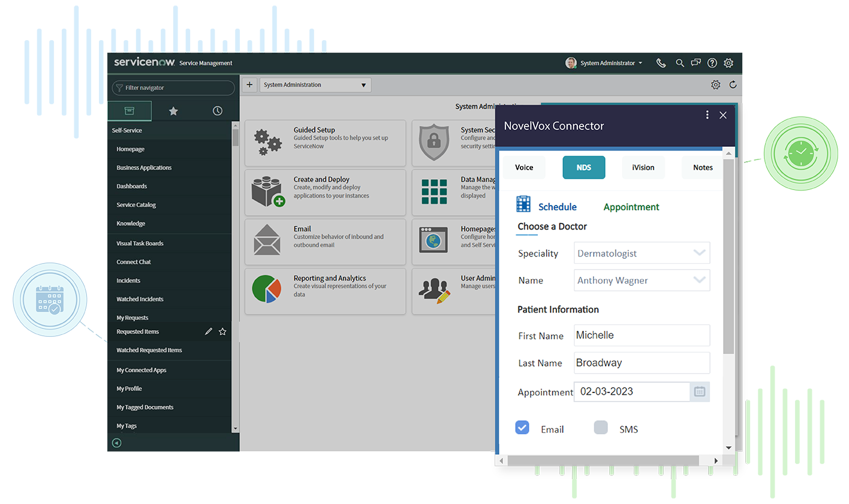
Task: Collapse navigator with bottom arrow icon
Action: [x=117, y=443]
